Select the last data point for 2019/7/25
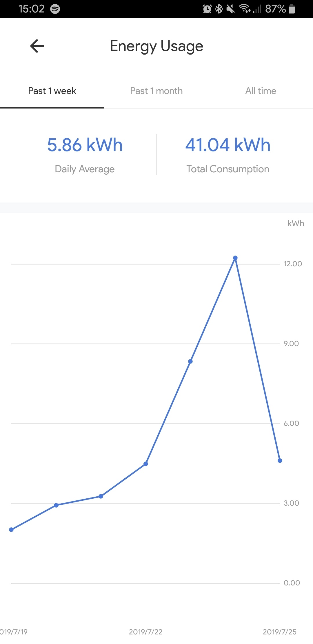Viewport: 313px width, 644px height. coord(280,461)
